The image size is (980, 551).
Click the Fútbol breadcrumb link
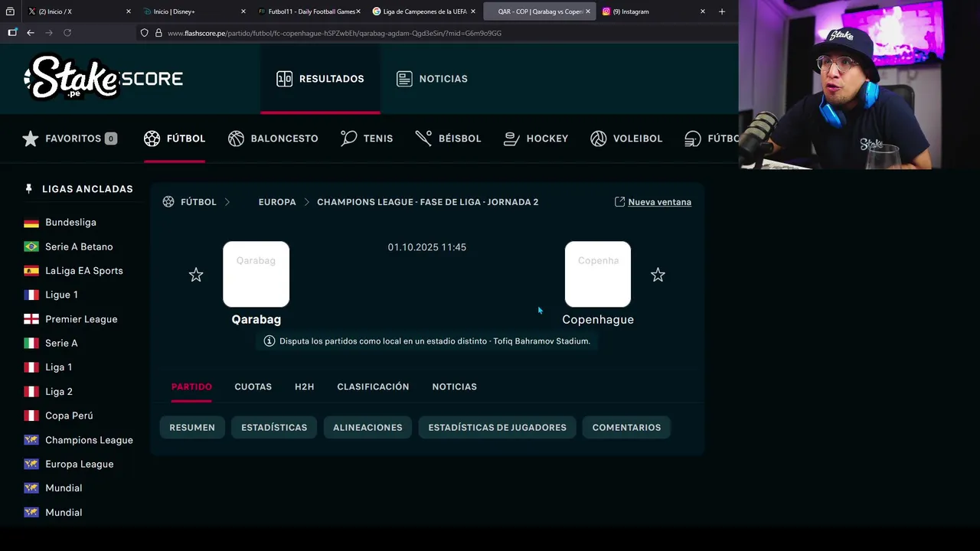click(198, 202)
